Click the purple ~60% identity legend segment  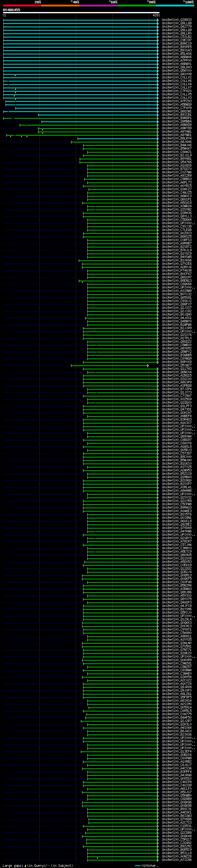pos(99,6)
